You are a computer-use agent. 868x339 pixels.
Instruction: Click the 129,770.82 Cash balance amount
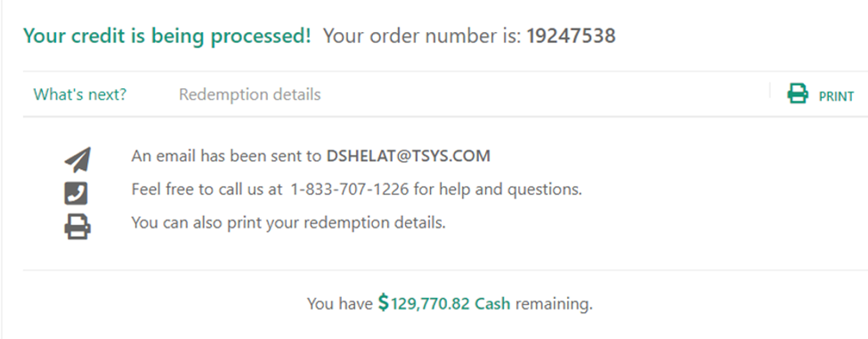click(450, 303)
